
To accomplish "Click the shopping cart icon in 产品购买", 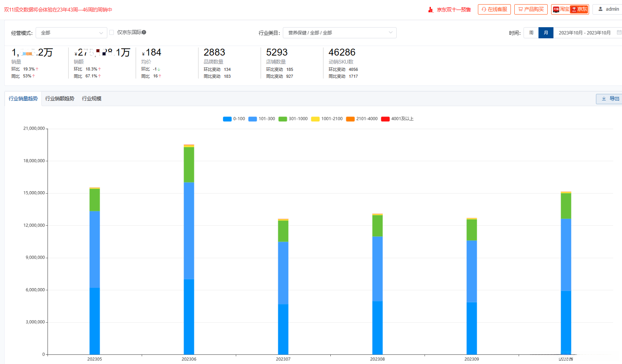I will tap(520, 9).
